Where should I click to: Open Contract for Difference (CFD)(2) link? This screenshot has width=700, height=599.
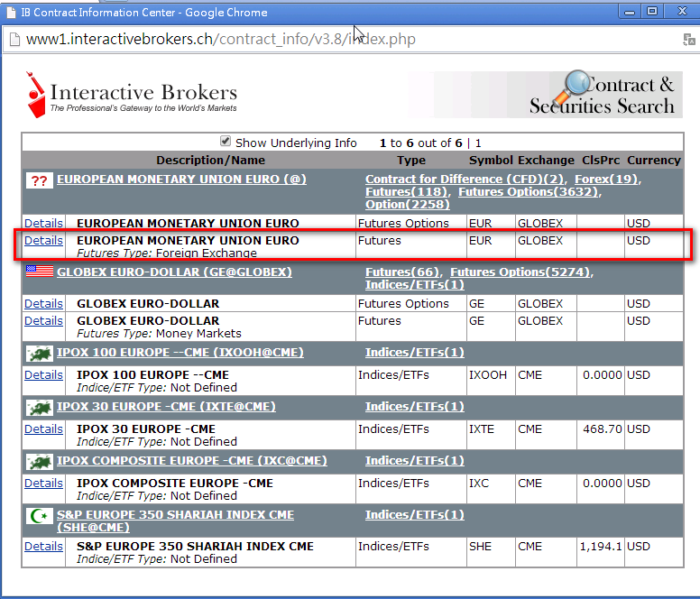click(x=465, y=180)
